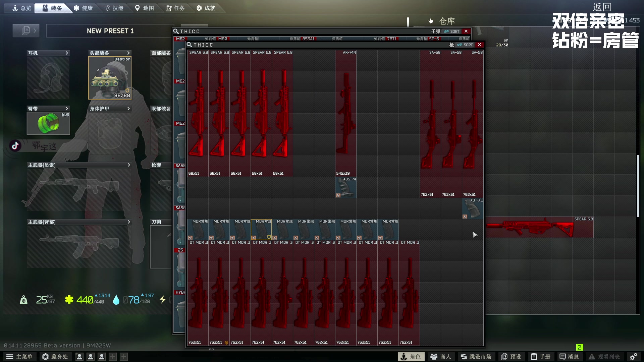Screen dimensions: 644x362
Task: Open the 预设 presets screen
Action: pyautogui.click(x=511, y=357)
